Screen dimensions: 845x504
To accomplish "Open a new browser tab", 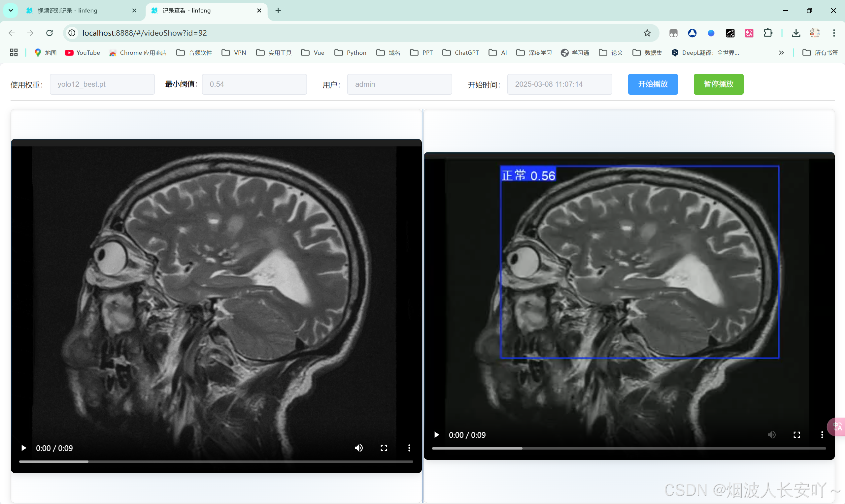I will 278,11.
